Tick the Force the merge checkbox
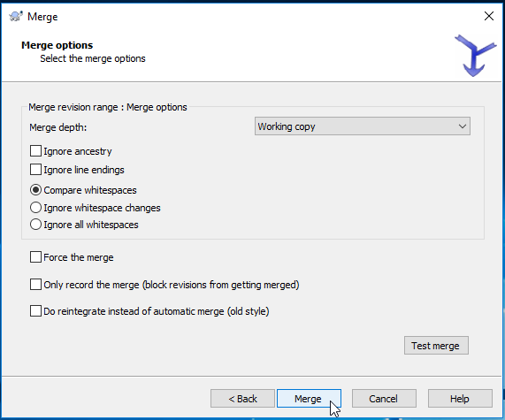This screenshot has height=420, width=505. coord(35,257)
